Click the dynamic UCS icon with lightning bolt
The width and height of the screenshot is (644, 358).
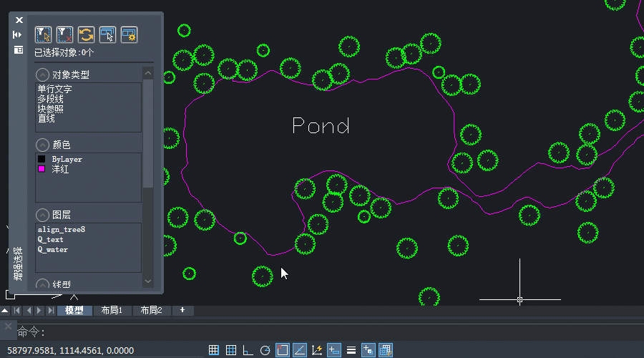pos(317,350)
